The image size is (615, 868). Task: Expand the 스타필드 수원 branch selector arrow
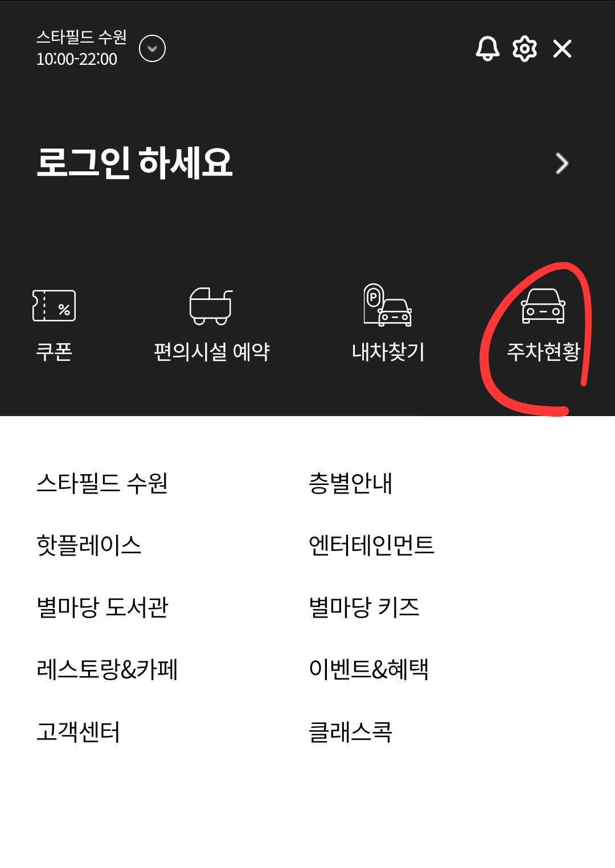152,48
